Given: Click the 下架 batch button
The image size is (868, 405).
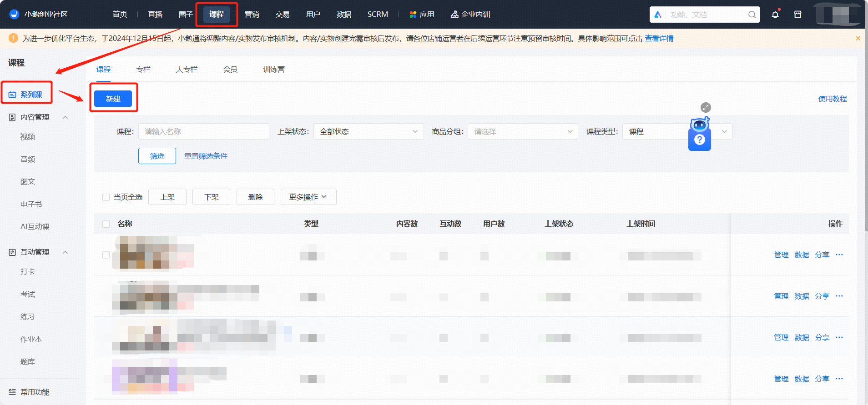Looking at the screenshot, I should 211,197.
